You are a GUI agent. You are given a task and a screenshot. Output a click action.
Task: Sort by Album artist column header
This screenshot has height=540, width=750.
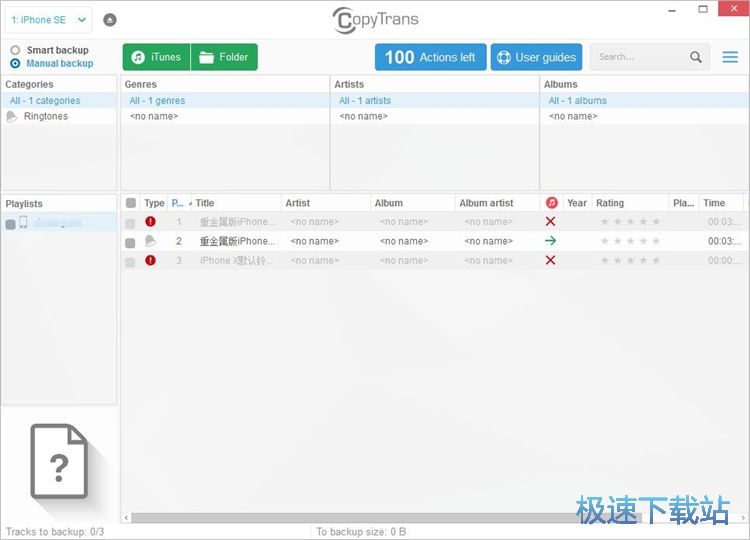coord(497,203)
